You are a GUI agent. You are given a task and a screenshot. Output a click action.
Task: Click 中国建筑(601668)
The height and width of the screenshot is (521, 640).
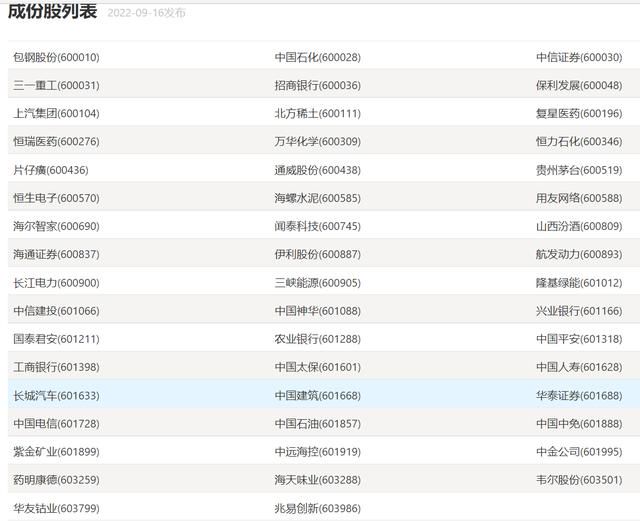click(318, 395)
